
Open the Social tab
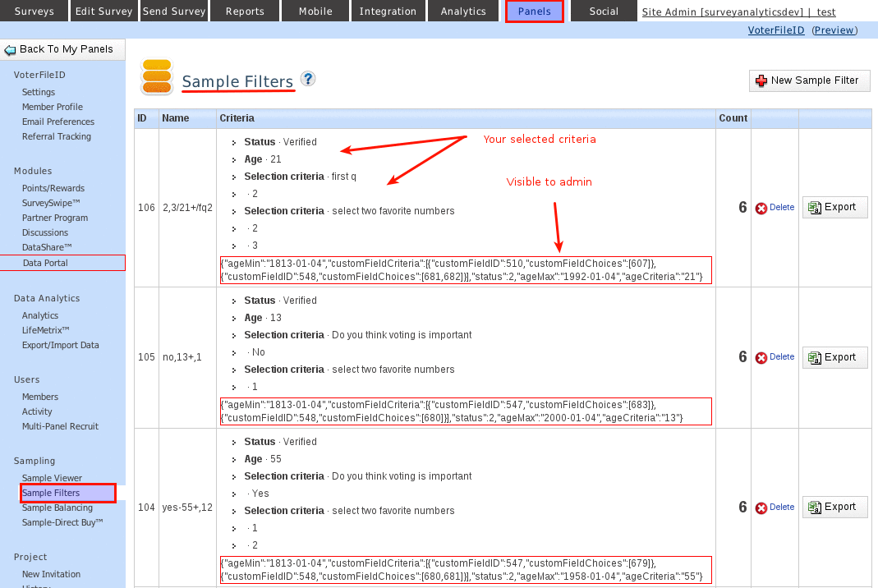(604, 11)
